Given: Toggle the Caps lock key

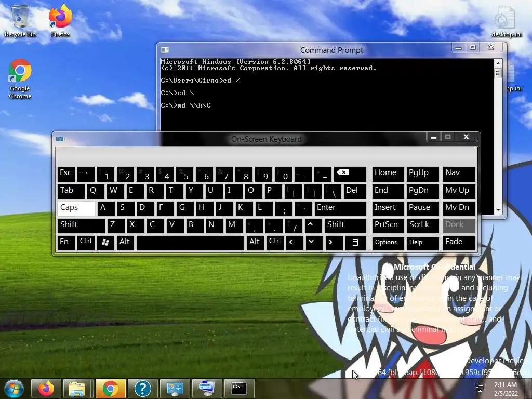Looking at the screenshot, I should (x=76, y=208).
